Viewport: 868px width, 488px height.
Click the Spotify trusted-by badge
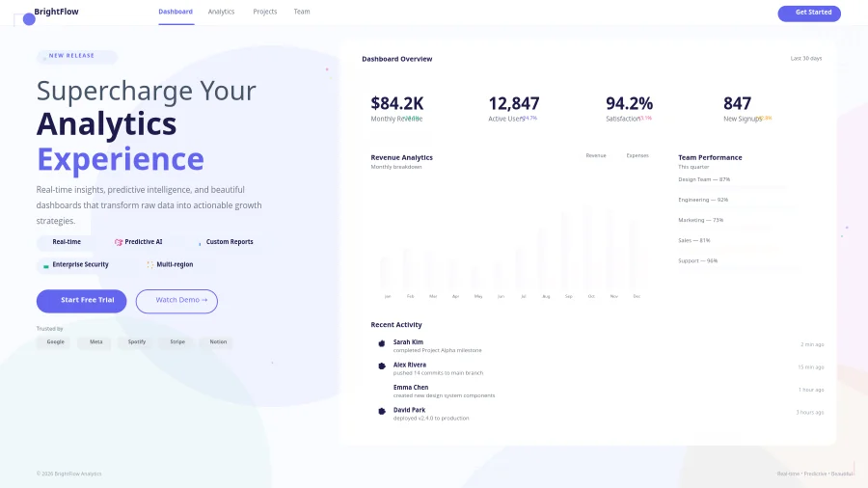[137, 342]
